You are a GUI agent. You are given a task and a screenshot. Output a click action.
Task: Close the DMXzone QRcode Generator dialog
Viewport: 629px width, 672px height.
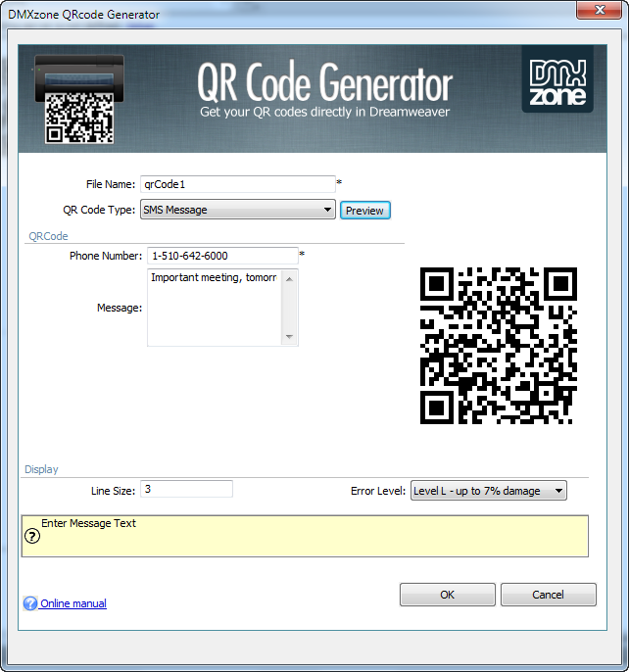[599, 10]
